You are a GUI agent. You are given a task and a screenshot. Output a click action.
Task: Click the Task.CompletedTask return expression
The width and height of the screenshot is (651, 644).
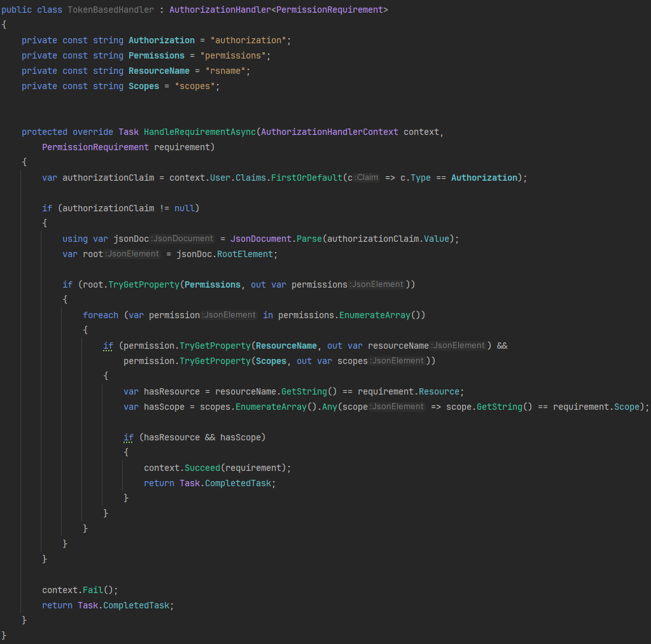tap(123, 605)
